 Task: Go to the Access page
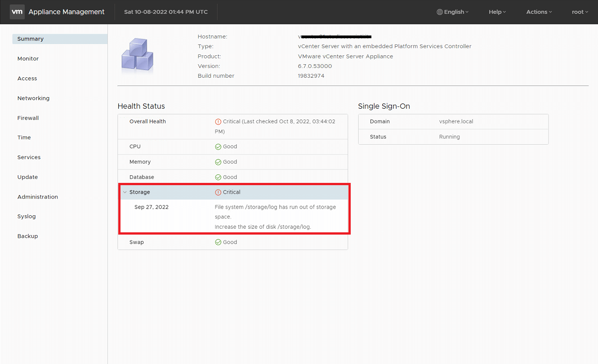tap(27, 79)
